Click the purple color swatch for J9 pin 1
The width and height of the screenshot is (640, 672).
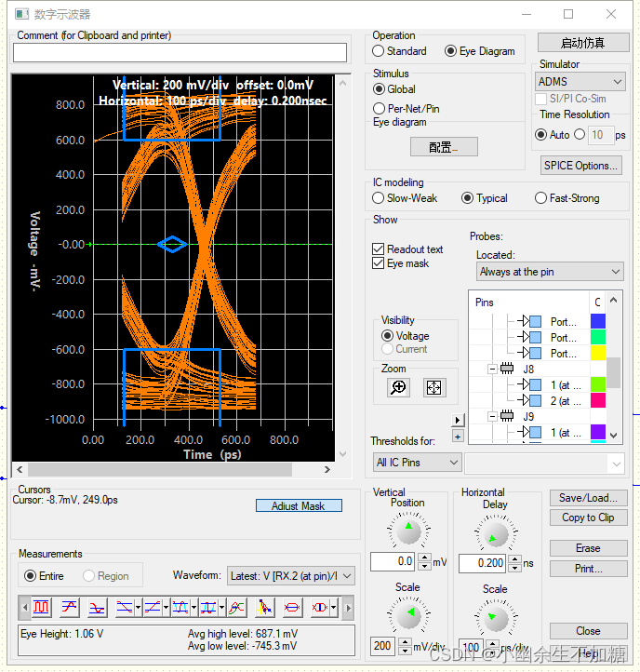pyautogui.click(x=597, y=432)
